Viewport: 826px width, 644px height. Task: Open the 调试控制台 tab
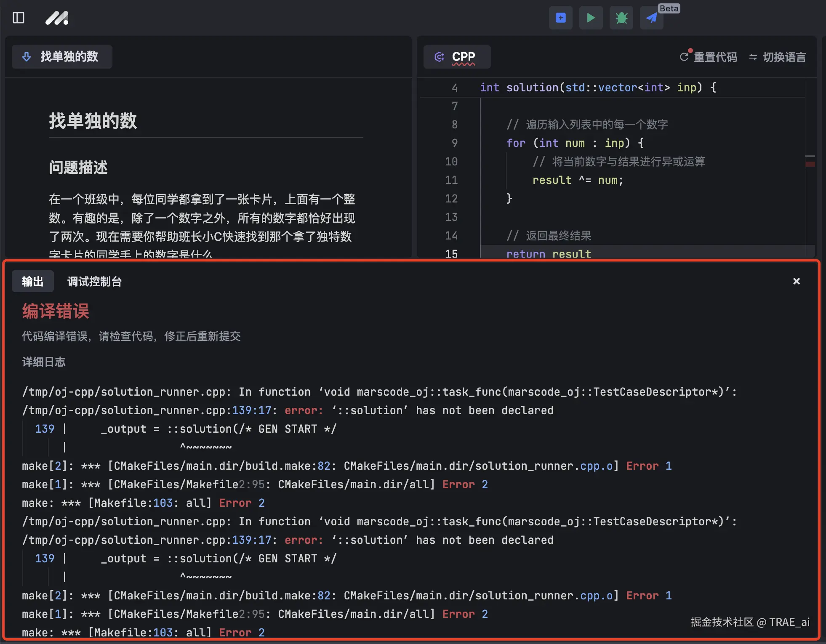(94, 281)
